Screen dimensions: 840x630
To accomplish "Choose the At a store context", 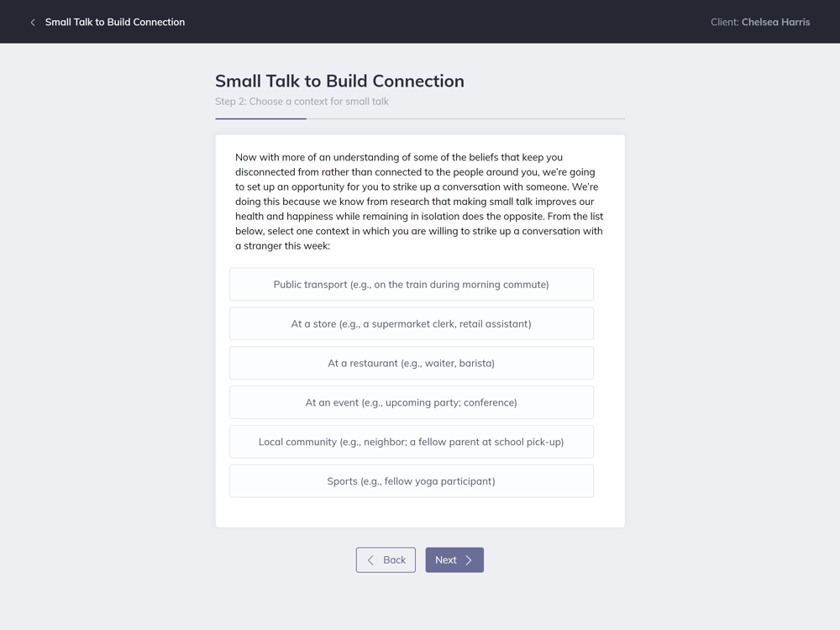I will point(412,324).
